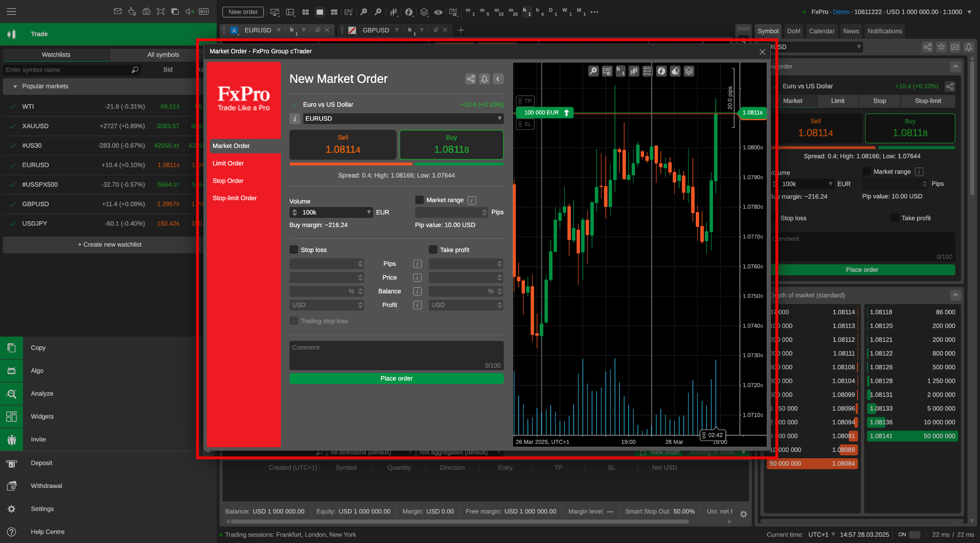980x543 pixels.
Task: Open the Analyze panel from left sidebar
Action: tap(11, 394)
